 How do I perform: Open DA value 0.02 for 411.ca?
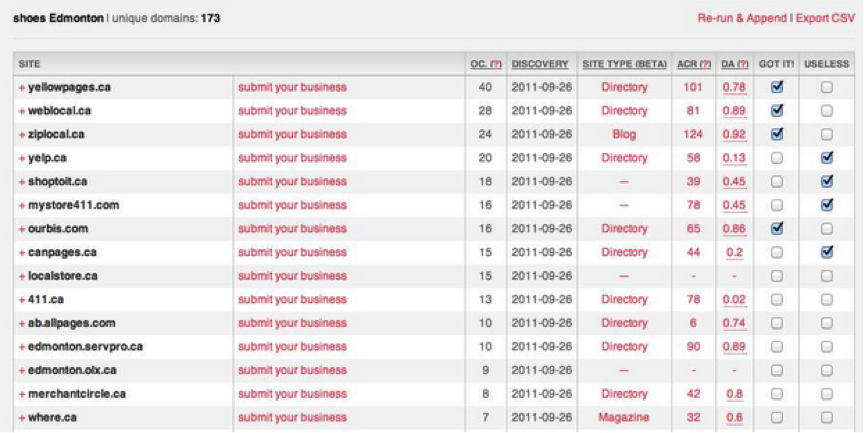(x=735, y=300)
